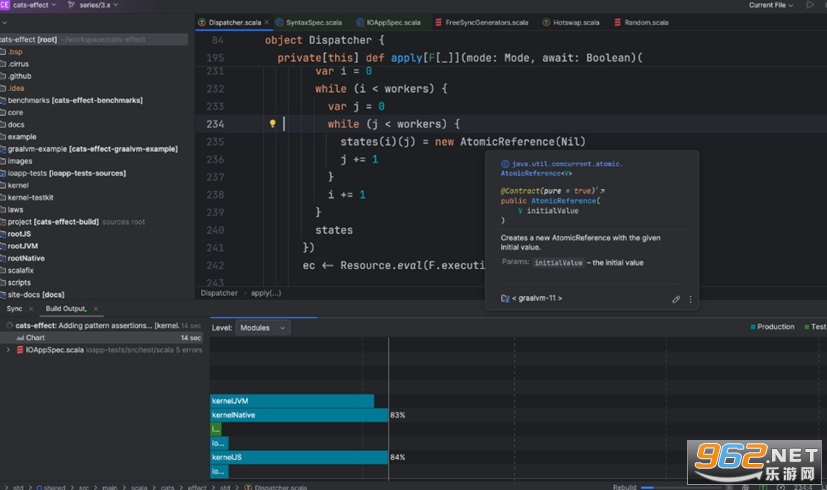Click the .github folder in project tree
Image resolution: width=827 pixels, height=490 pixels.
pos(19,76)
